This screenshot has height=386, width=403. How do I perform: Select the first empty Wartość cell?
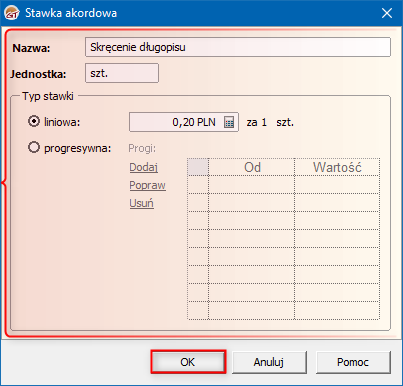point(337,184)
